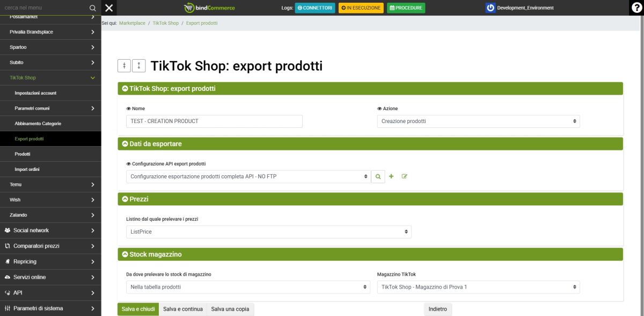Click the Development_Environment label
644x316 pixels.
(525, 8)
